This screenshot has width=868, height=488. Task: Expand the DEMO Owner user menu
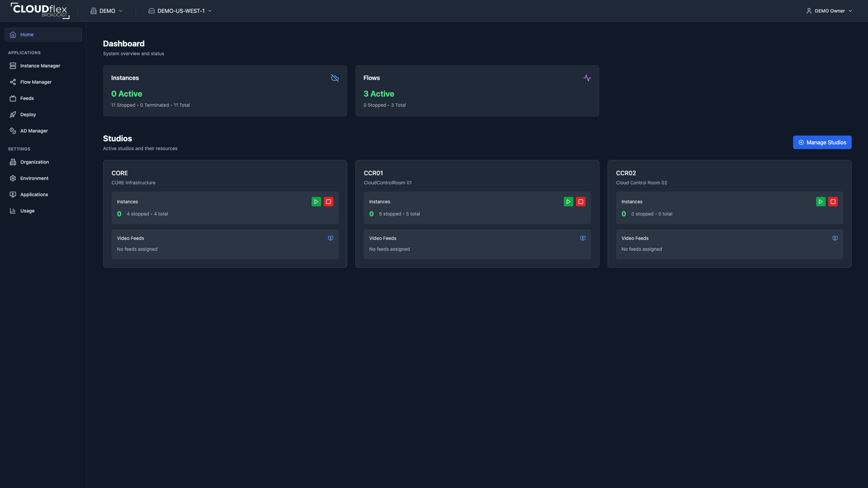pos(829,11)
